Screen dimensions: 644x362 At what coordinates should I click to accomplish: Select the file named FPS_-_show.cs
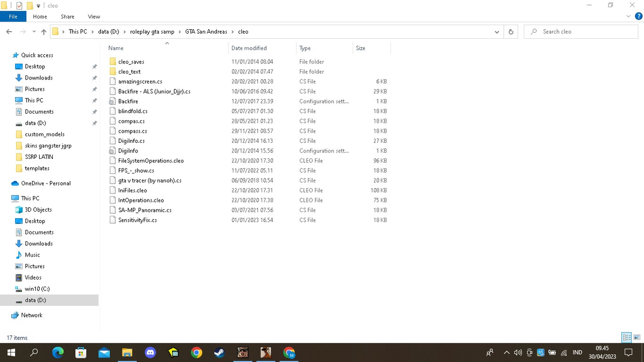pyautogui.click(x=136, y=170)
